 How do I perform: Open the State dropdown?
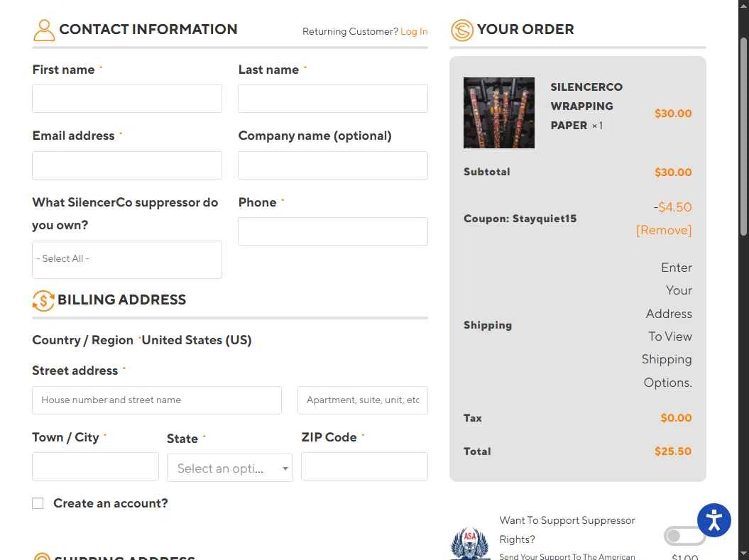230,468
